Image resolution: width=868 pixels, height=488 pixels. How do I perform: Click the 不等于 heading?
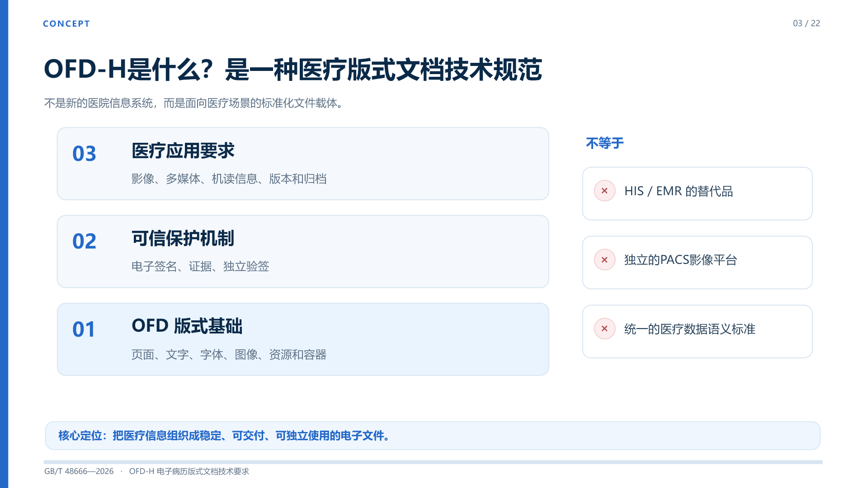click(x=605, y=143)
